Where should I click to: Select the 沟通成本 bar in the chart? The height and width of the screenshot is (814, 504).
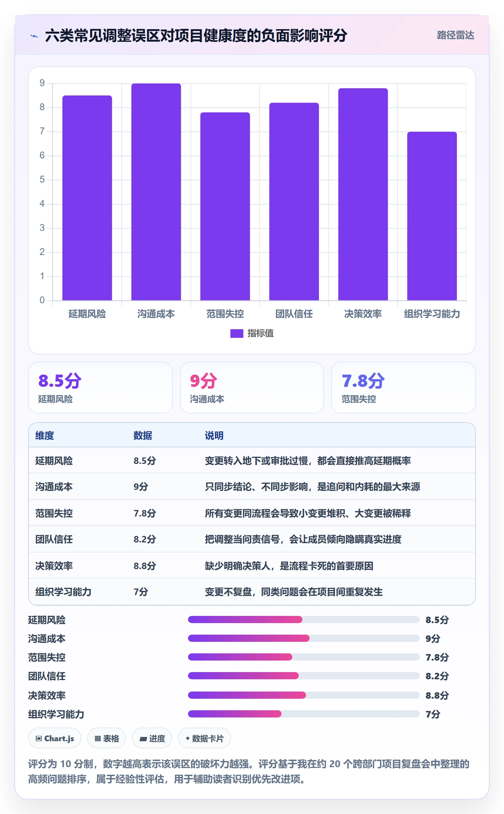(x=156, y=192)
